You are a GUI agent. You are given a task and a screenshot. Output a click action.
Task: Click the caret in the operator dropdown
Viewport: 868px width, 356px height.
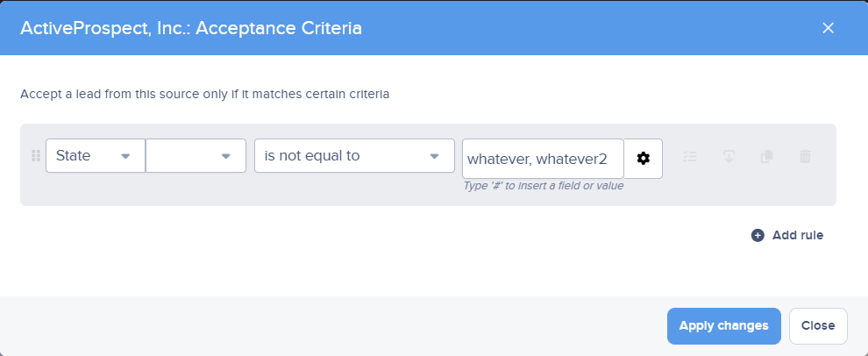coord(434,156)
